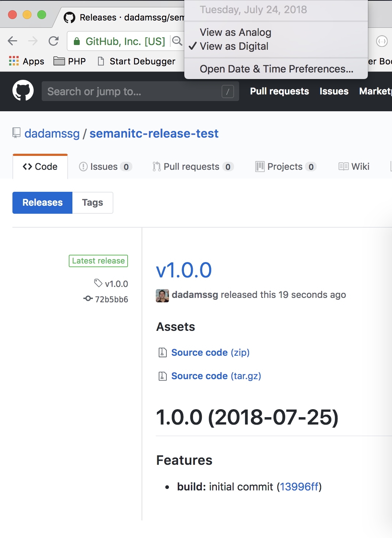Click the Start Debugger bookmark icon
392x538 pixels.
point(100,61)
